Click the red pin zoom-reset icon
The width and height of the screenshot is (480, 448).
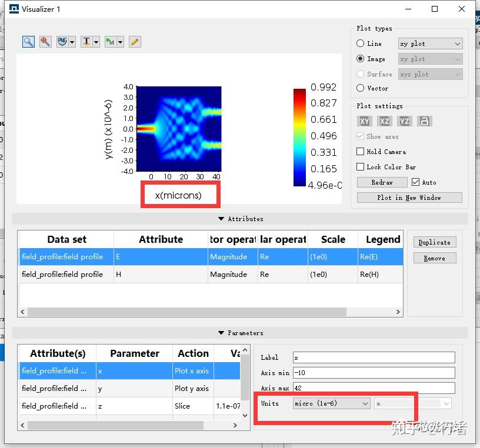tap(45, 41)
